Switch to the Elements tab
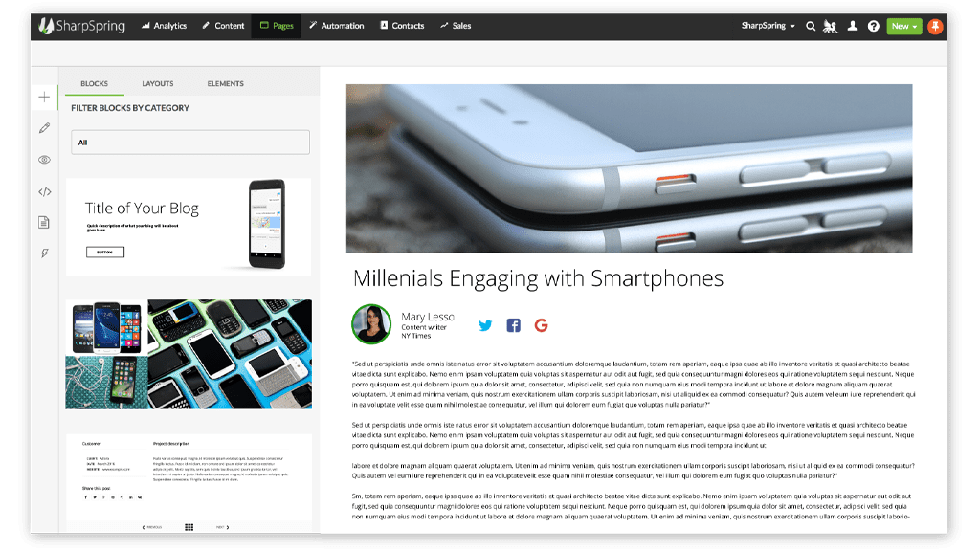Viewport: 980px width, 551px height. [x=226, y=84]
